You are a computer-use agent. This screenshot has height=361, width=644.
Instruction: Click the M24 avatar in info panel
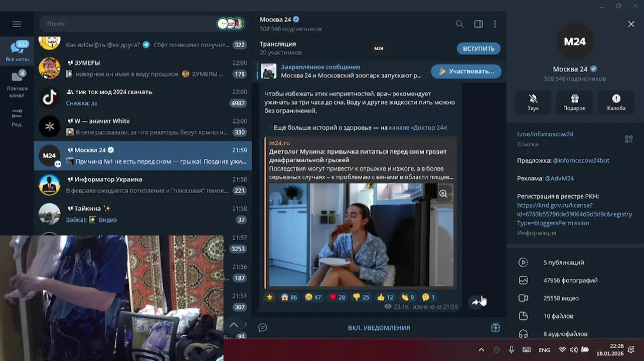pyautogui.click(x=575, y=42)
